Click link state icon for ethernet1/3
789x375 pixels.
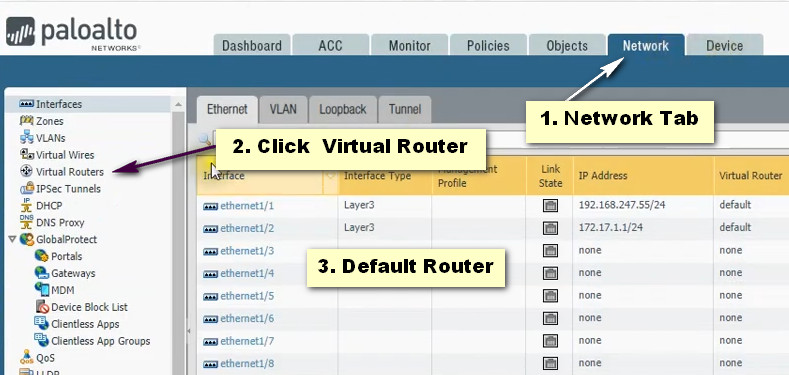coord(550,251)
